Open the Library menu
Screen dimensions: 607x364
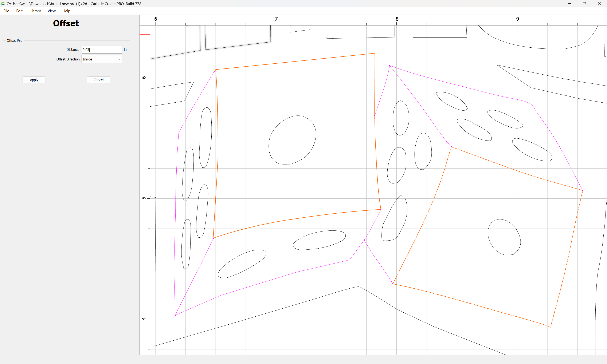[x=35, y=11]
